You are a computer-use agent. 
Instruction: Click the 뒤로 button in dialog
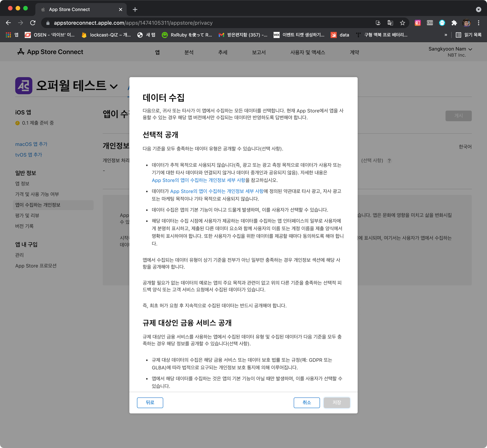tap(150, 402)
